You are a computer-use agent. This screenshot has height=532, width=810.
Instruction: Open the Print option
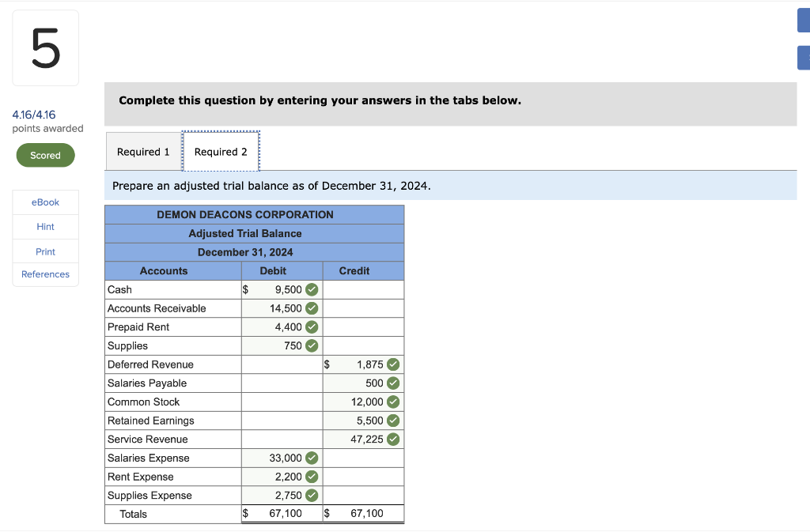(45, 251)
